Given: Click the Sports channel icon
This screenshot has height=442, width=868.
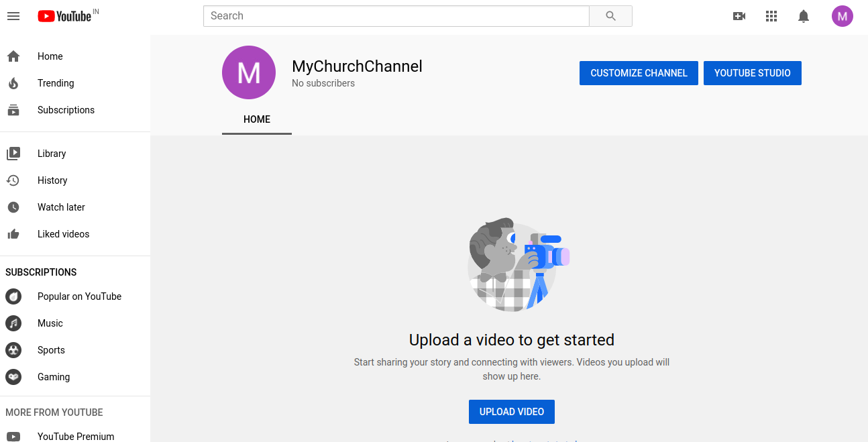Looking at the screenshot, I should coord(13,350).
